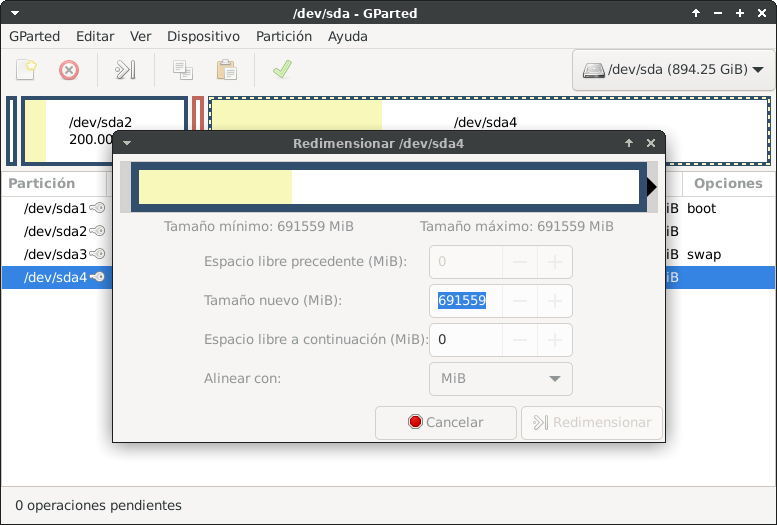Increase Tamaño nuevo with plus button
777x525 pixels.
(x=554, y=301)
